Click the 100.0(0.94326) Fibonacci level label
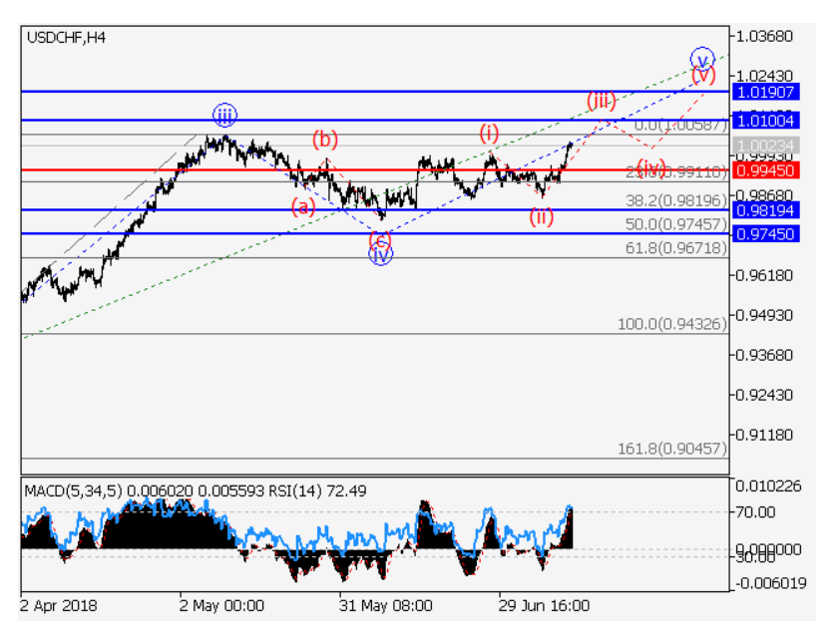 (x=672, y=325)
